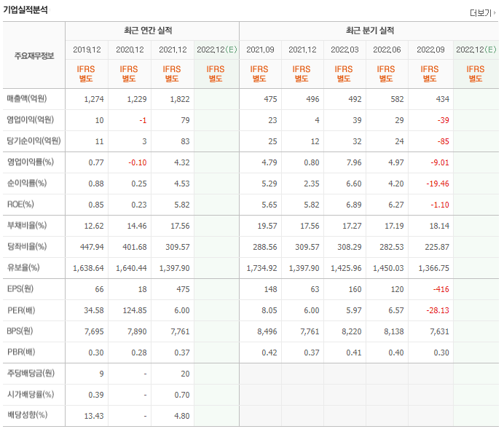Click the reserve ratio value 1,366.75
The height and width of the screenshot is (429, 504).
coord(434,268)
